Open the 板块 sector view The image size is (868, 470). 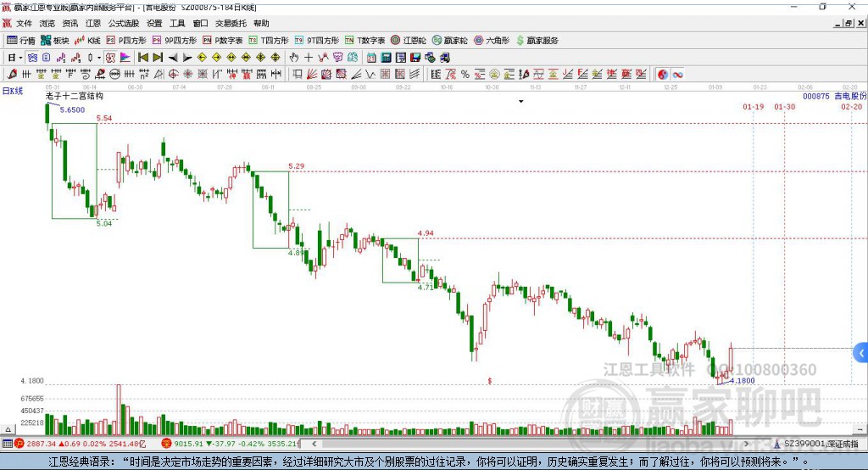tap(55, 41)
